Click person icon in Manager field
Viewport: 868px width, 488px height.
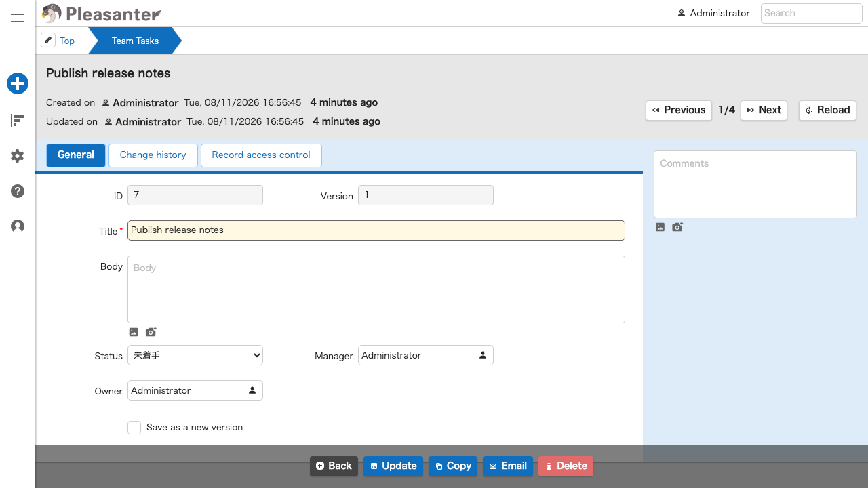pos(483,355)
